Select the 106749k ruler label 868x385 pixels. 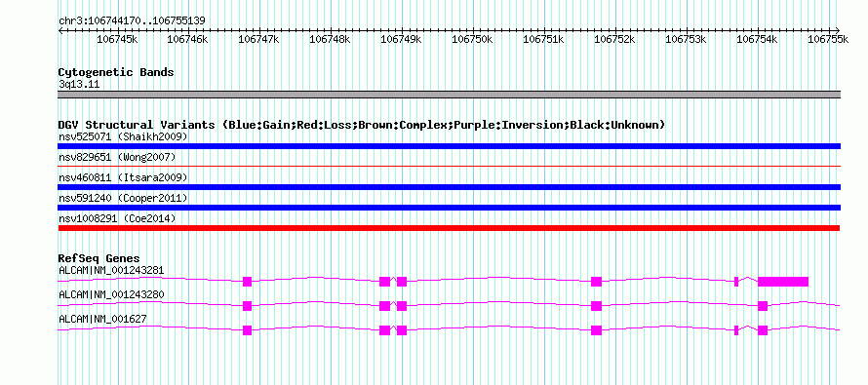tap(402, 39)
